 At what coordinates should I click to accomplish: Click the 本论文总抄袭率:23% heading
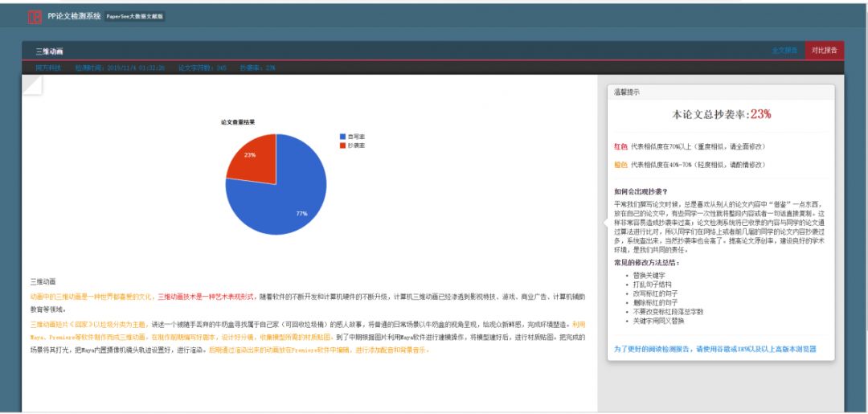pyautogui.click(x=721, y=115)
